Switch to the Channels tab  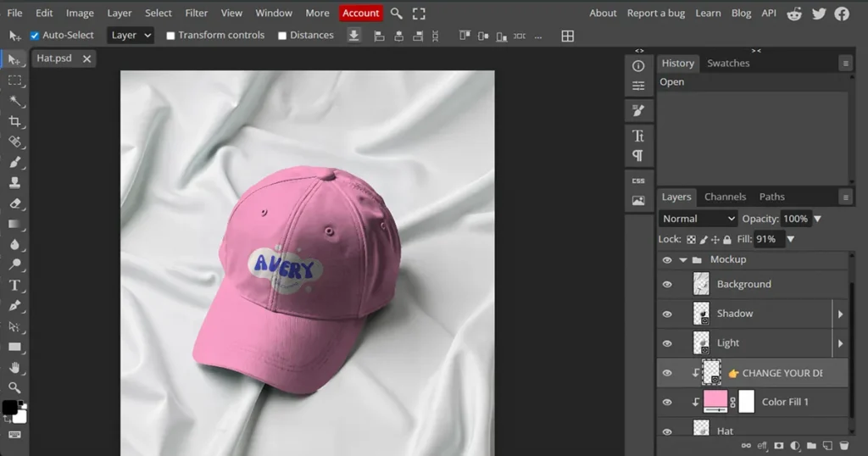pos(725,197)
